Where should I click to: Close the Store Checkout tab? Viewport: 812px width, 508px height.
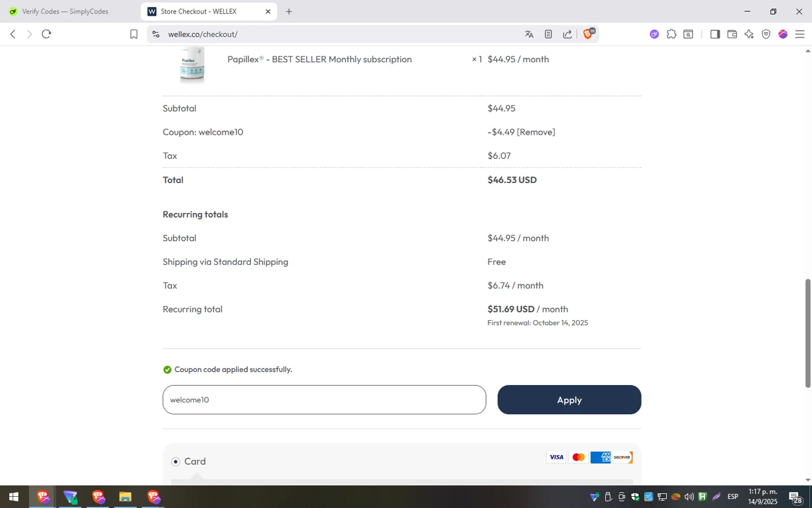point(268,11)
